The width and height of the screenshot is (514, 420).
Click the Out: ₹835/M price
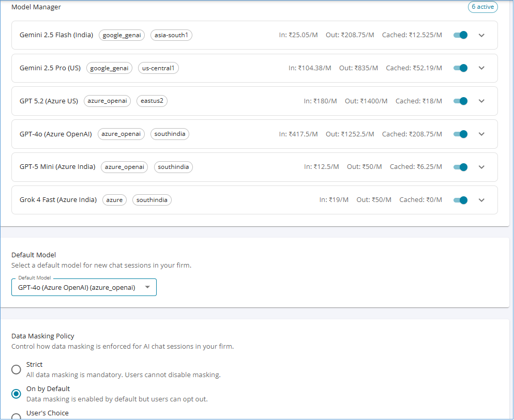click(x=358, y=68)
